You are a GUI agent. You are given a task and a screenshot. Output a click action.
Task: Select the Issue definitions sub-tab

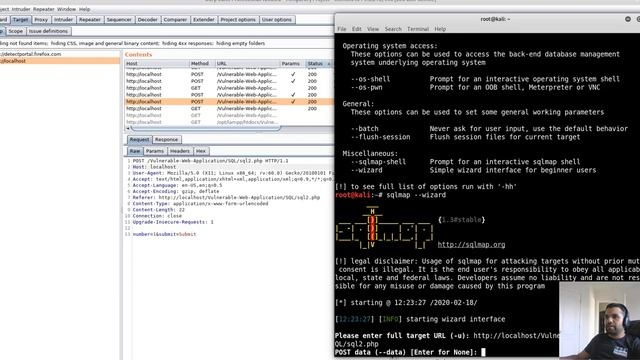coord(48,31)
